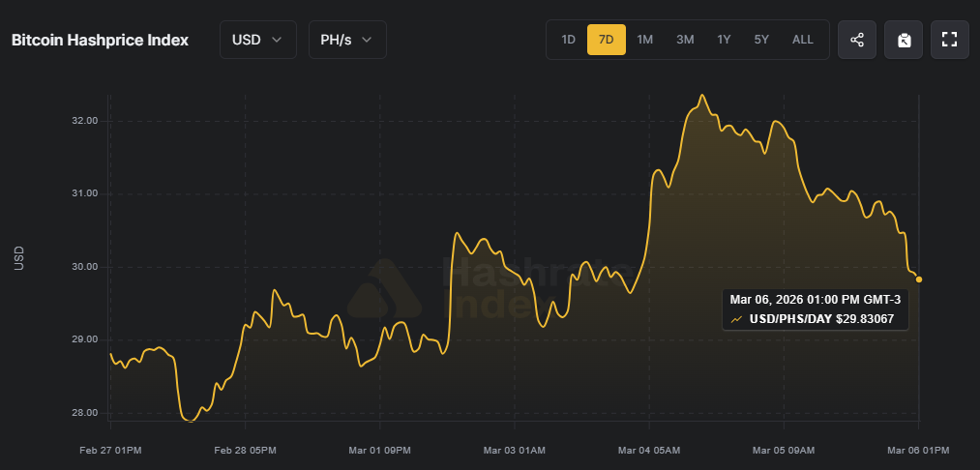
Task: Click the Hashrate Index watermark logo
Action: (x=384, y=288)
